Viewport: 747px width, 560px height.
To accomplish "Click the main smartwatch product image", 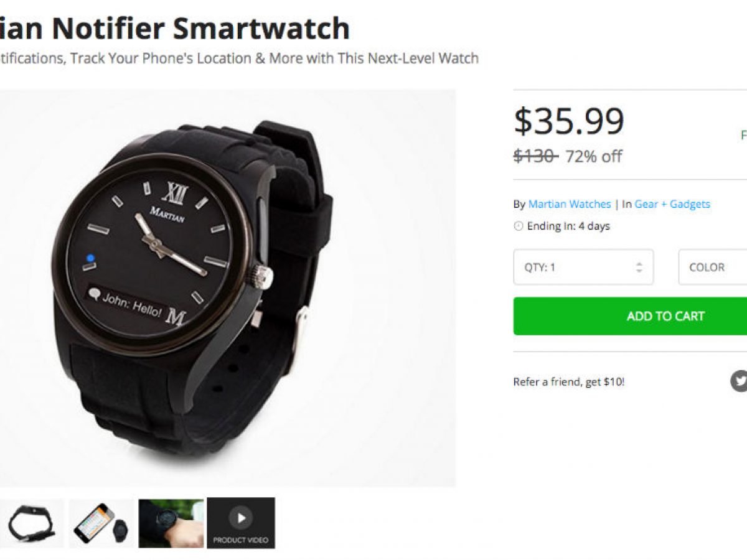I will (227, 288).
